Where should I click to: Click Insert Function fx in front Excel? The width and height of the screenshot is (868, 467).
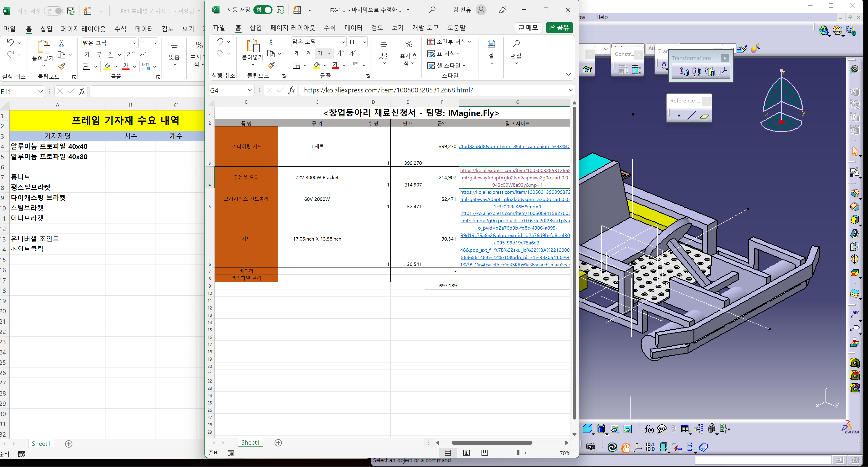click(x=291, y=90)
